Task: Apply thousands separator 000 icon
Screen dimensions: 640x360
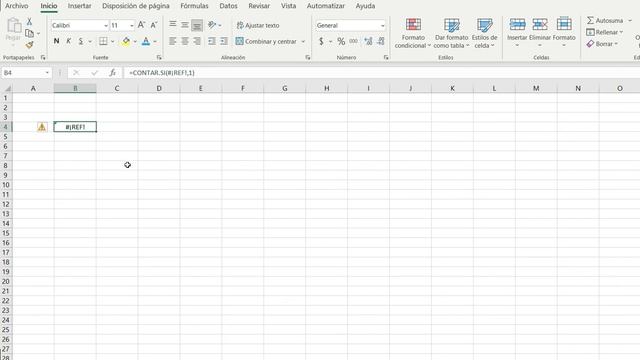Action: pos(353,41)
